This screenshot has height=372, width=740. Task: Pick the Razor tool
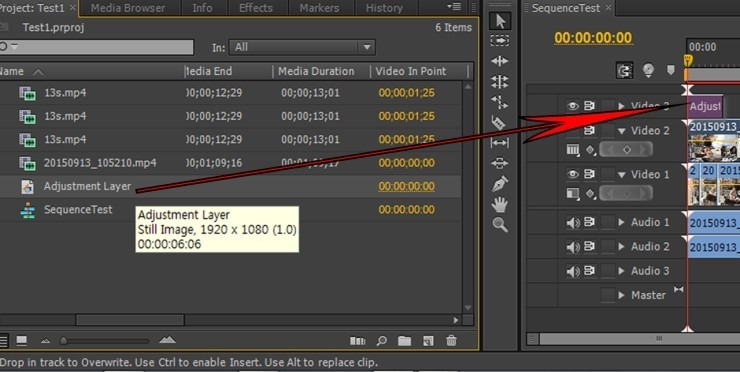(x=499, y=122)
